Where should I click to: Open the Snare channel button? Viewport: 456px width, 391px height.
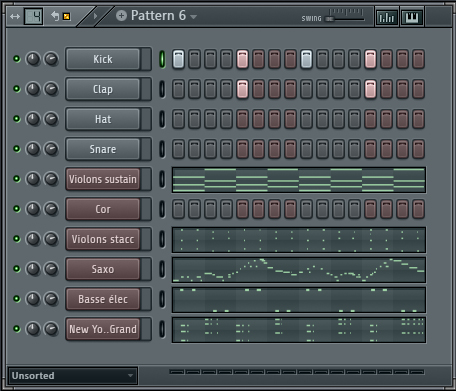(103, 149)
